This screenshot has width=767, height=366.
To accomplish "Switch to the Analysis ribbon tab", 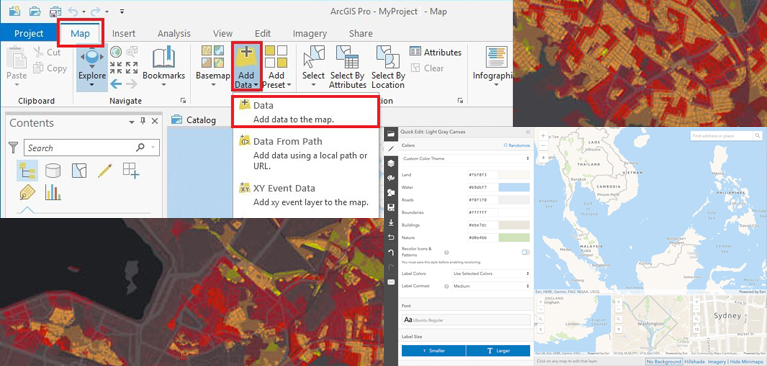I will pos(174,33).
